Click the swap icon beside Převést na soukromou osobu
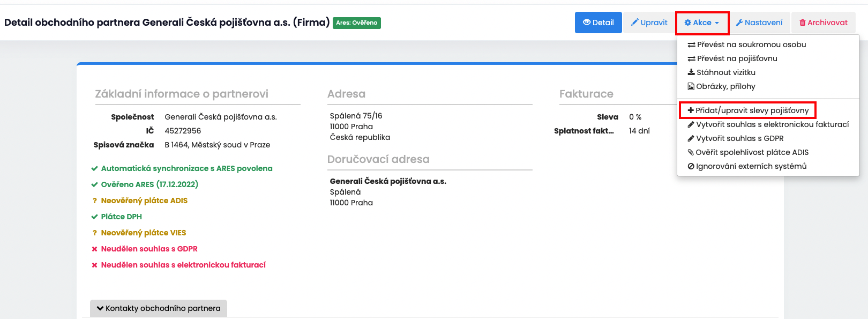Screen dimensions: 868x319 (692, 44)
